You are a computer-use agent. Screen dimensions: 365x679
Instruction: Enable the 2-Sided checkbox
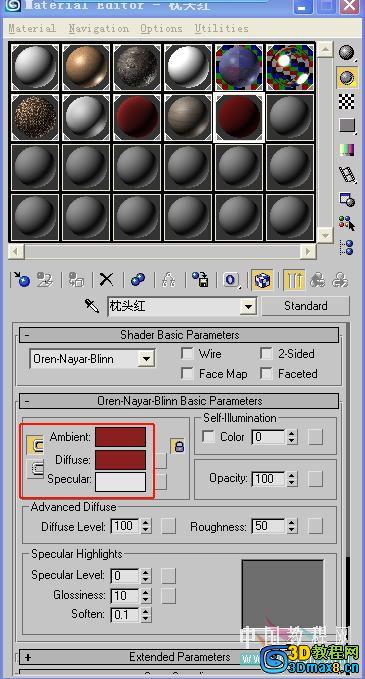(x=266, y=353)
